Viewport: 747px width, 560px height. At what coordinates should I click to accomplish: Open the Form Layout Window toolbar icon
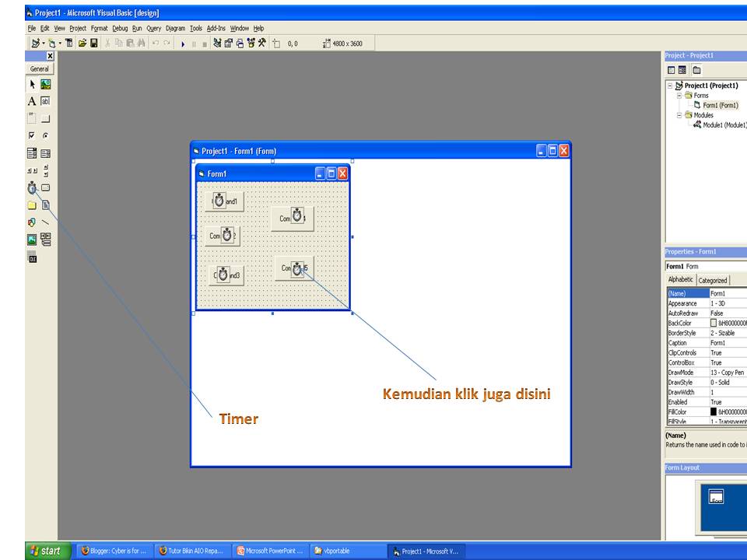240,44
